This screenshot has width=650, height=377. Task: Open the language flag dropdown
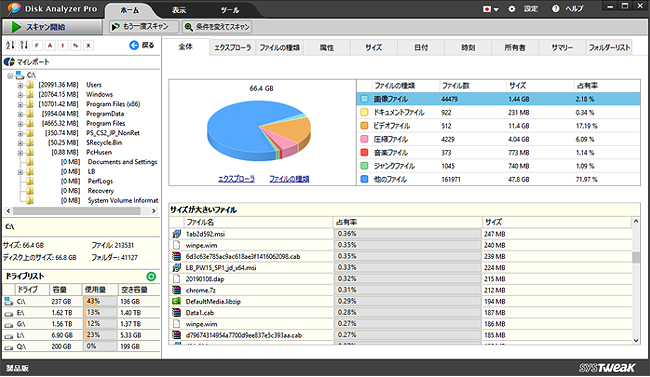(x=490, y=9)
